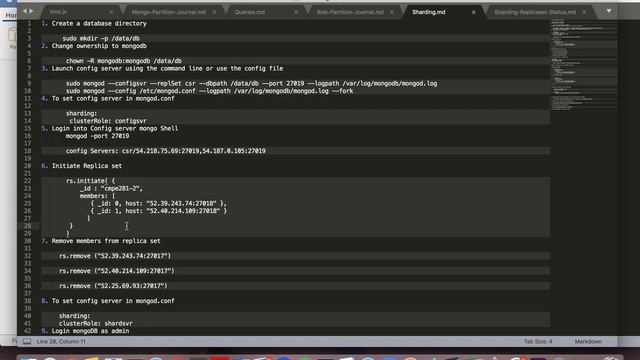
Task: Switch to Mongo-Partition-Journal.md tab
Action: [169, 12]
